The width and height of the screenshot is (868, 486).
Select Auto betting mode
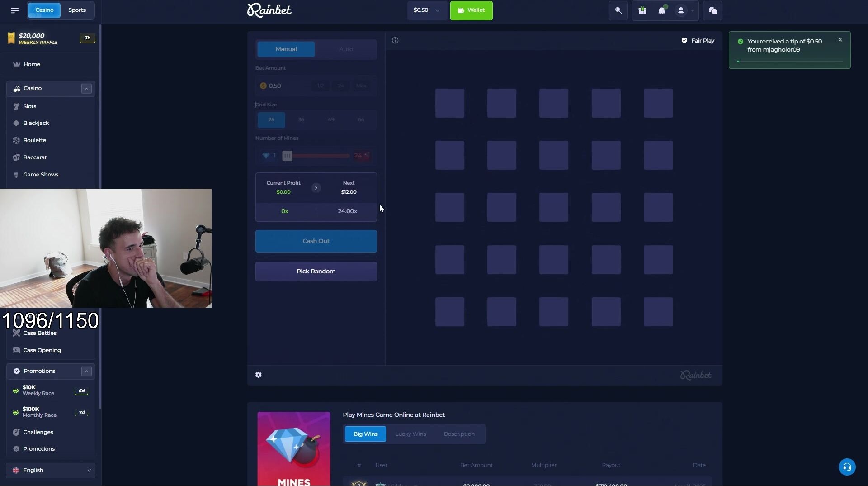tap(346, 49)
